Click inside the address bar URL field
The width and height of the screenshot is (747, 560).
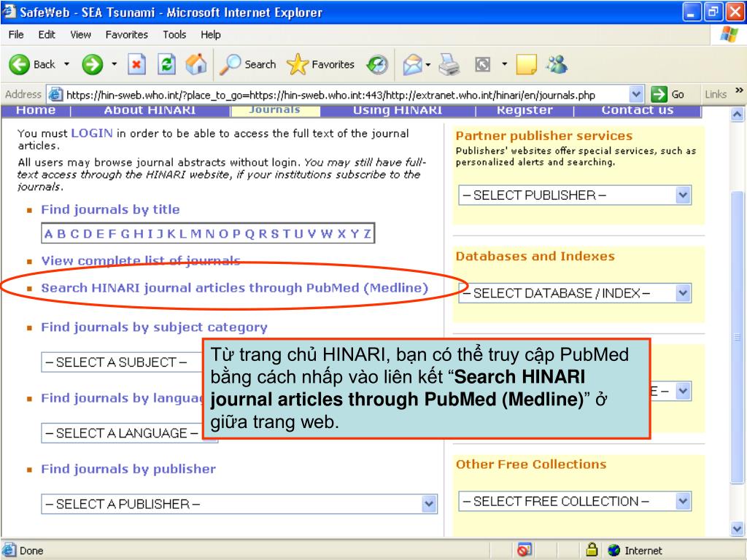click(347, 95)
